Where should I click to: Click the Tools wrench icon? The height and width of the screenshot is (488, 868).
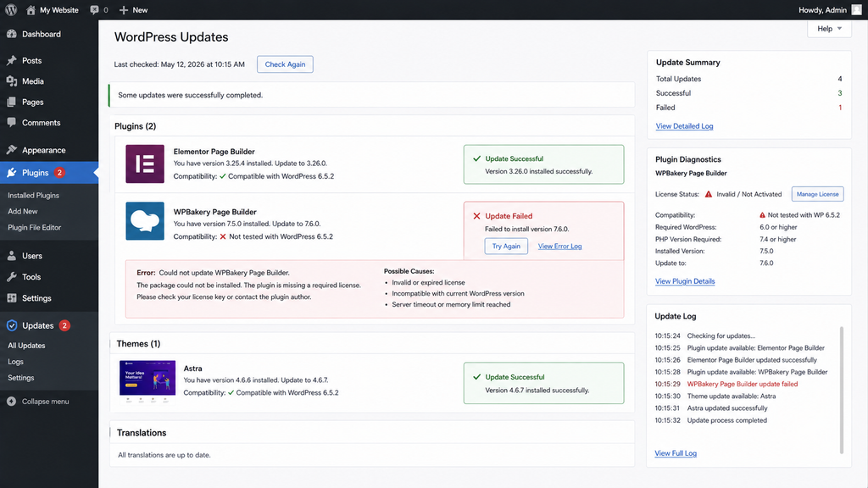pos(12,277)
